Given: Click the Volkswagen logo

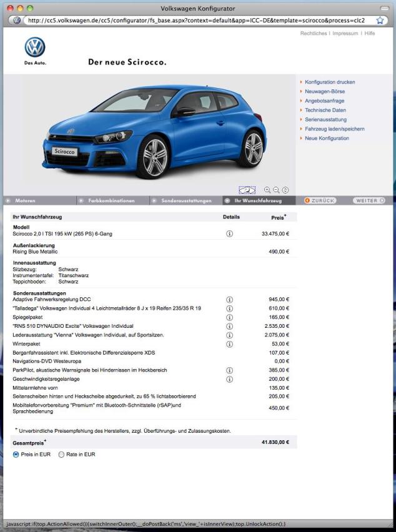Looking at the screenshot, I should (35, 47).
